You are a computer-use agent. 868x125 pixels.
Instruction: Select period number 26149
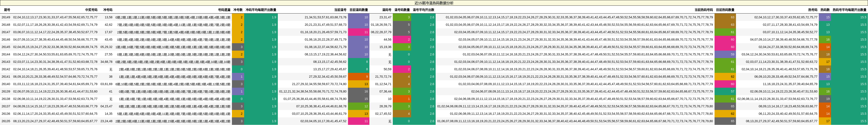[6, 17]
